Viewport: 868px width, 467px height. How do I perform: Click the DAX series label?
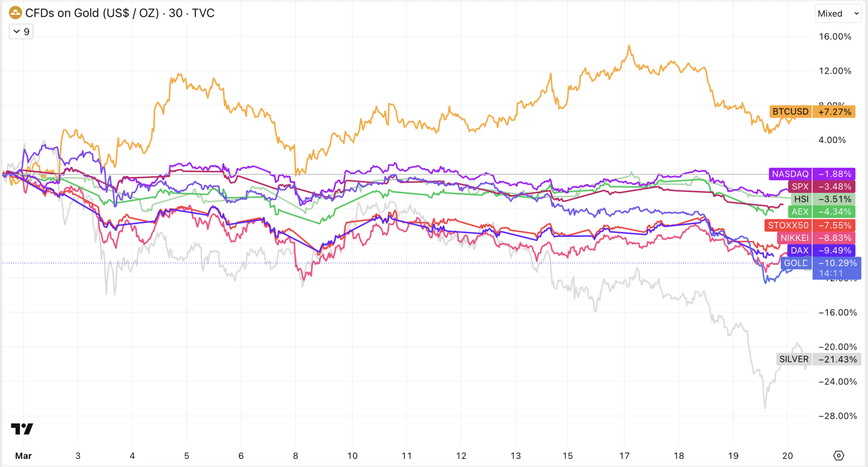coord(800,250)
